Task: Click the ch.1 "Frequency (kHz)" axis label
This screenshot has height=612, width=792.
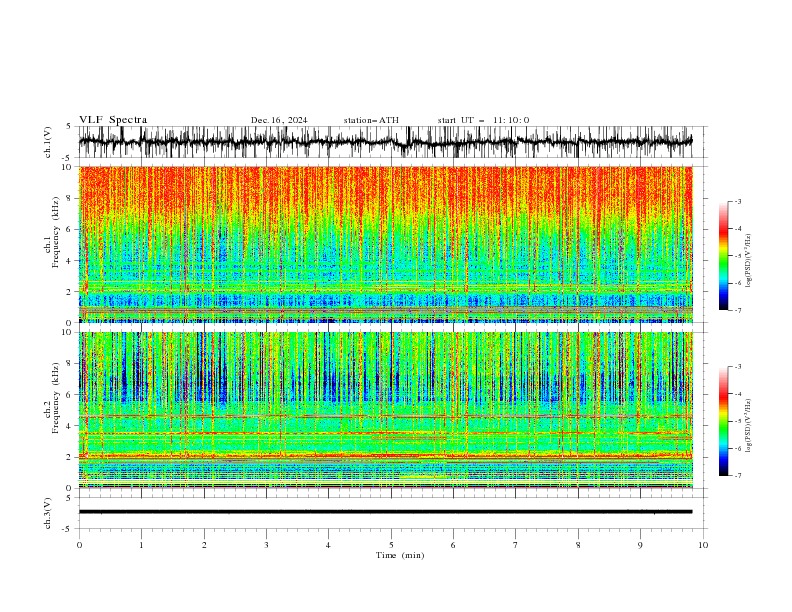Action: tap(56, 232)
